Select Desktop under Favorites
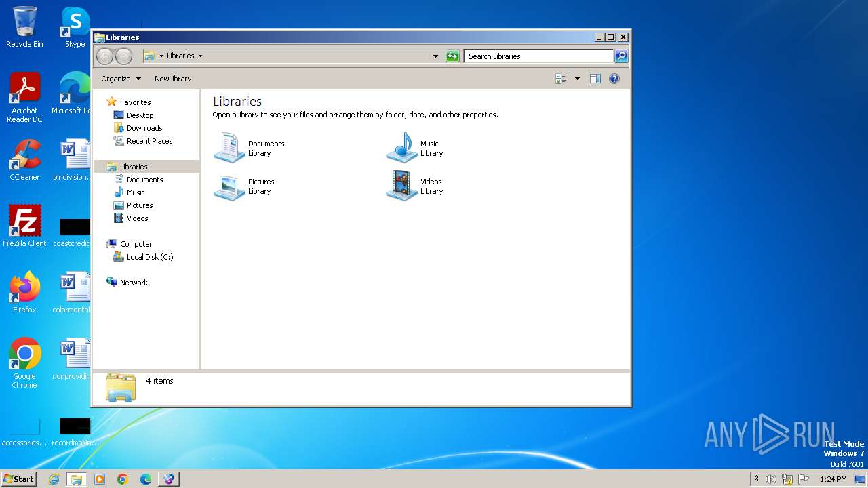 point(140,115)
